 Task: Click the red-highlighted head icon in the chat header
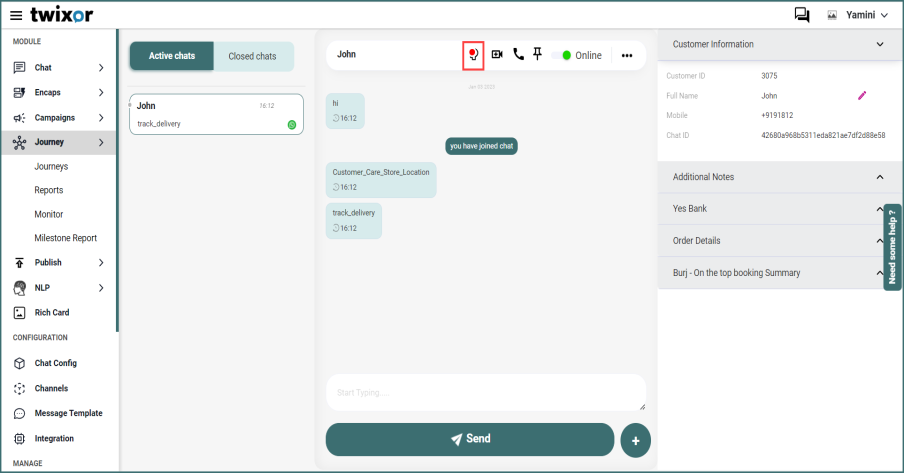pos(473,56)
